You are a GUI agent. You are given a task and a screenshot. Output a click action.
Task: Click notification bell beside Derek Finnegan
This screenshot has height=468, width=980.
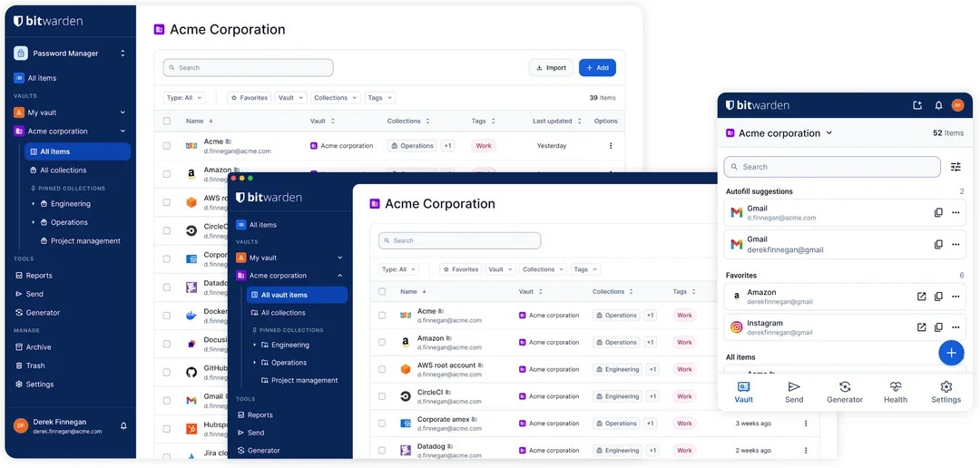pos(123,425)
